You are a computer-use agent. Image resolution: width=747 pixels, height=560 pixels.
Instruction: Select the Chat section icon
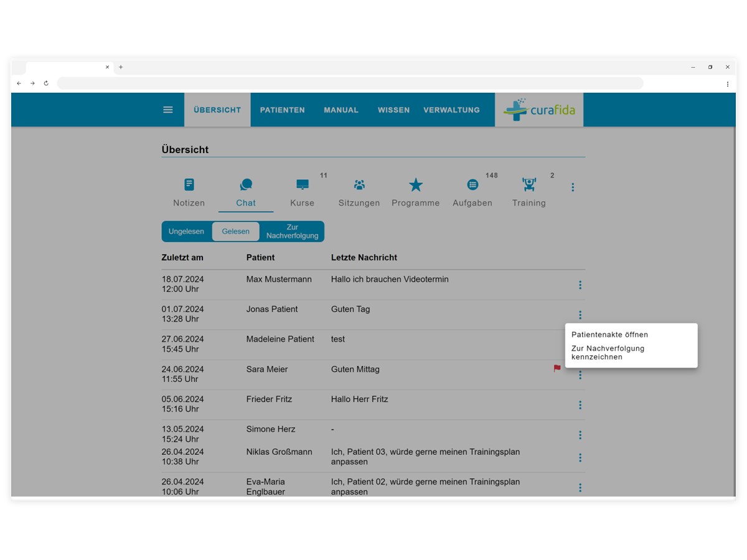point(246,185)
